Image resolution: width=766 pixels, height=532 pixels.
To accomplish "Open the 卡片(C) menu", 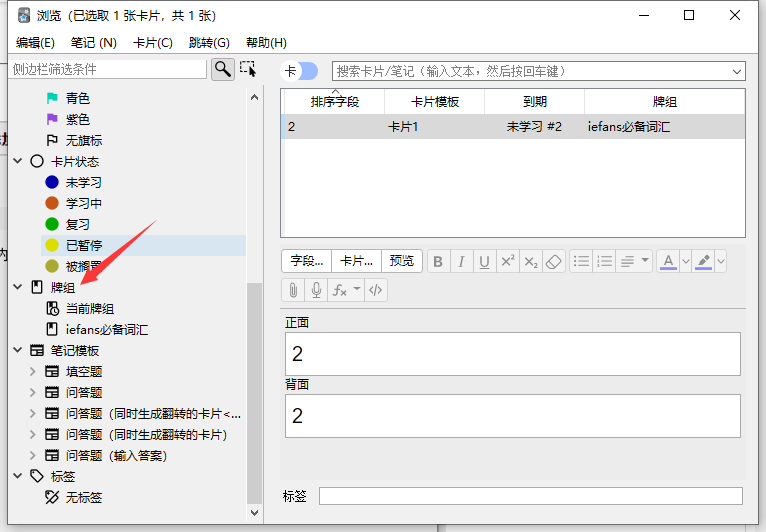I will [152, 43].
